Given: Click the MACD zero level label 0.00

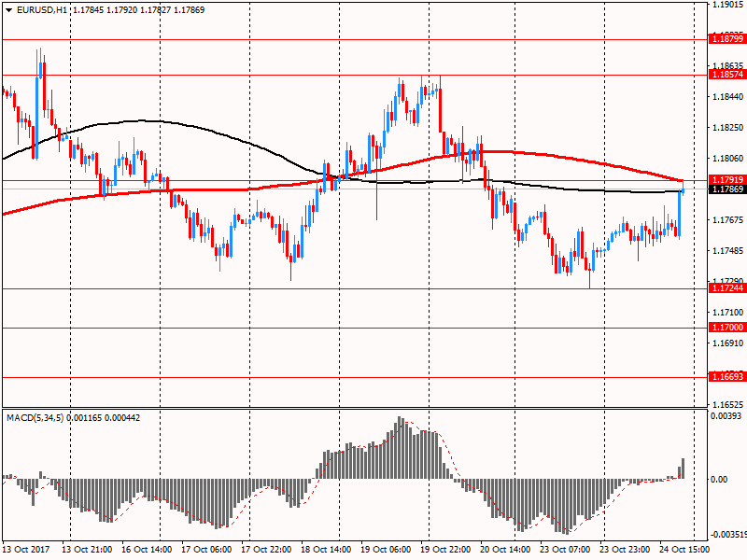Looking at the screenshot, I should [x=719, y=480].
